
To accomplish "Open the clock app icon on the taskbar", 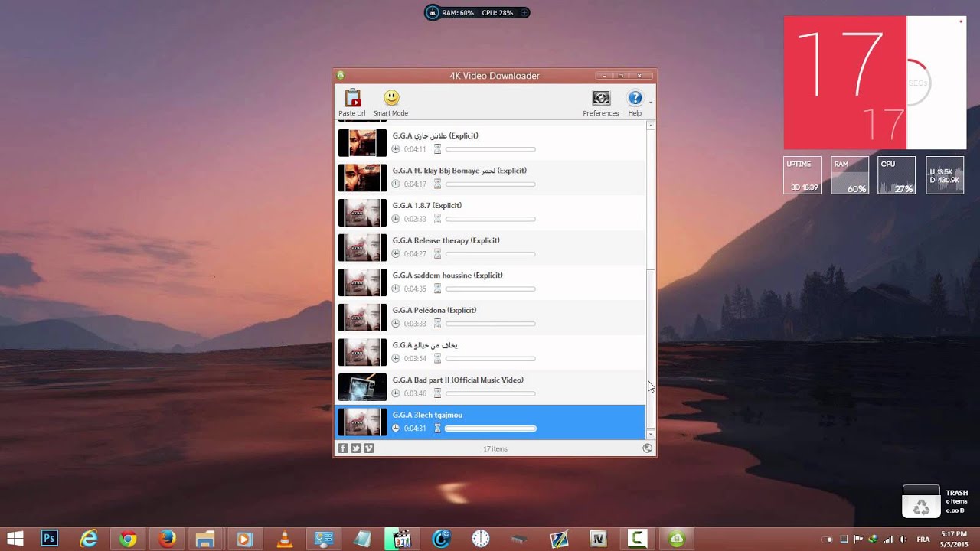I will point(481,539).
